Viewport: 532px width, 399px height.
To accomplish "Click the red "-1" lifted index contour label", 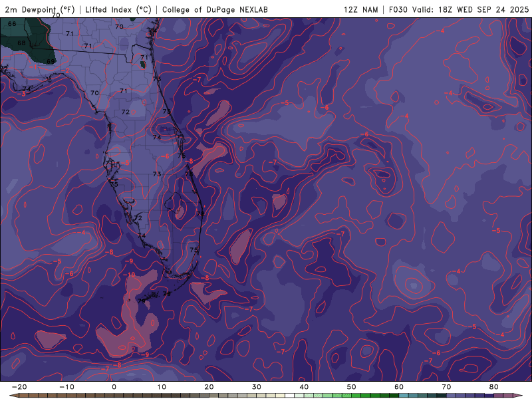I will coord(33,67).
